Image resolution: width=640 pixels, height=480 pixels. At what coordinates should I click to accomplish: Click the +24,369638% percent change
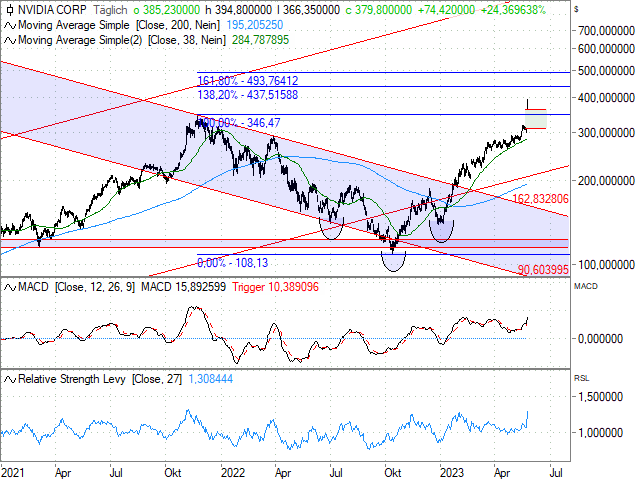(x=513, y=10)
